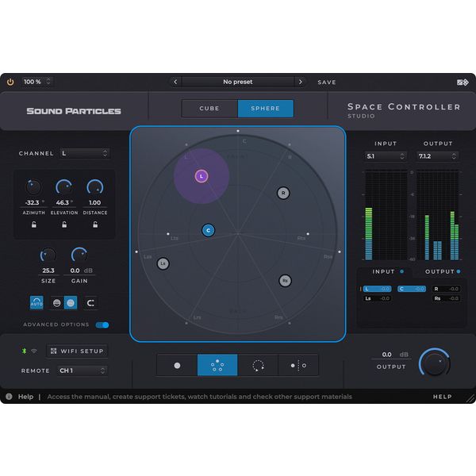This screenshot has height=476, width=476.
Task: Toggle the lower OUTPUT indicator dot
Action: 459,271
